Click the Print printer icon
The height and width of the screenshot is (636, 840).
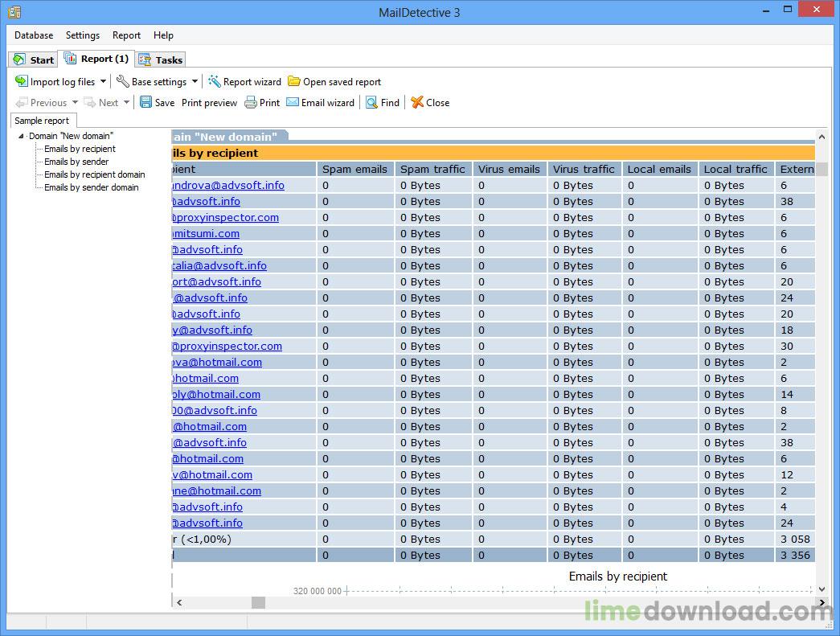[251, 102]
